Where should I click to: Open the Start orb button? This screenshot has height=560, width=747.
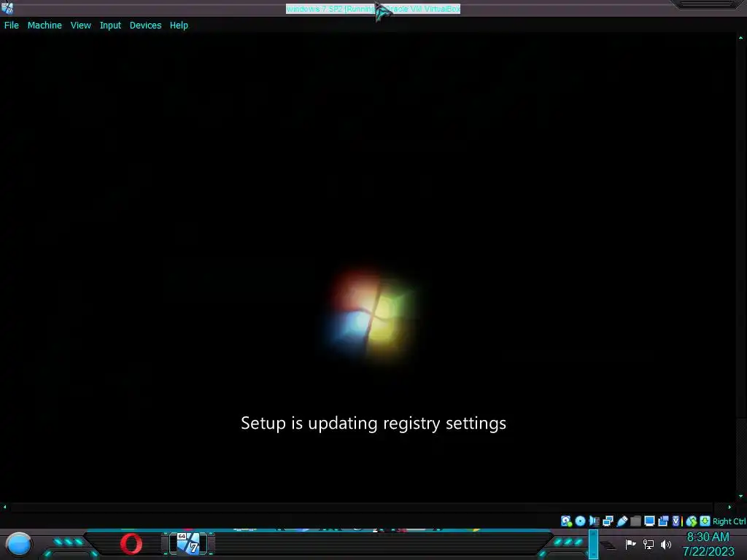tap(19, 544)
